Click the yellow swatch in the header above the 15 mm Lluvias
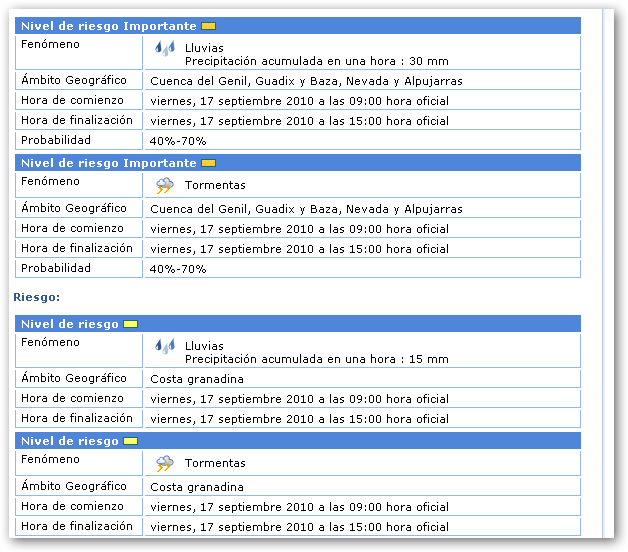 point(130,324)
